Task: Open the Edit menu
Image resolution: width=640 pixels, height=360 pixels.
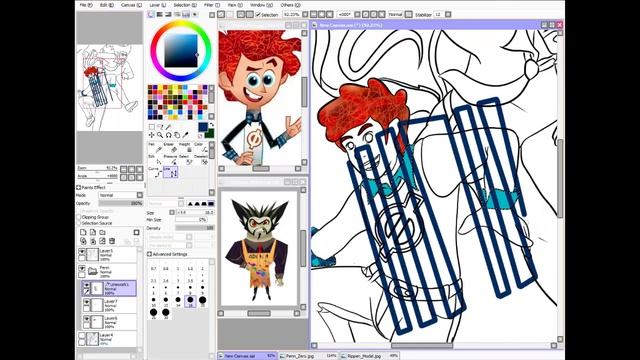Action: click(x=107, y=5)
